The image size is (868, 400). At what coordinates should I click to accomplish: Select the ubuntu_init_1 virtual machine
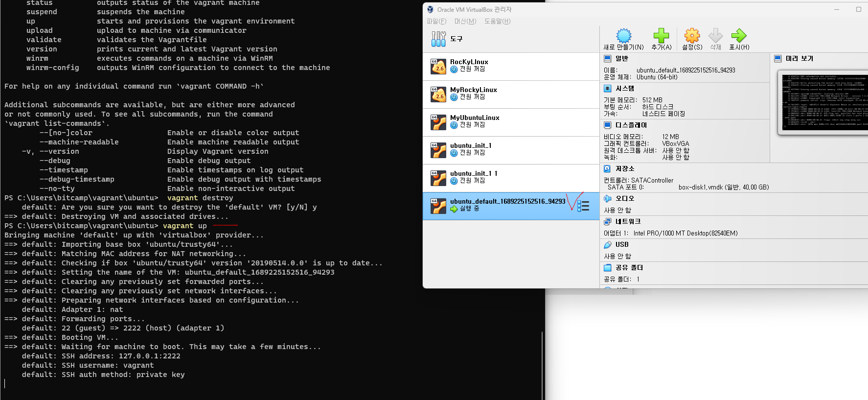tap(511, 150)
